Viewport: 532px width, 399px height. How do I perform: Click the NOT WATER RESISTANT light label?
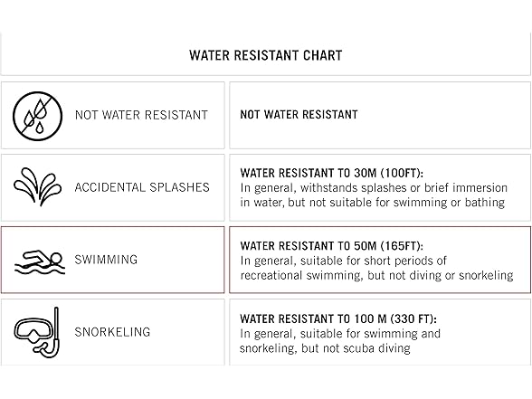pyautogui.click(x=141, y=115)
